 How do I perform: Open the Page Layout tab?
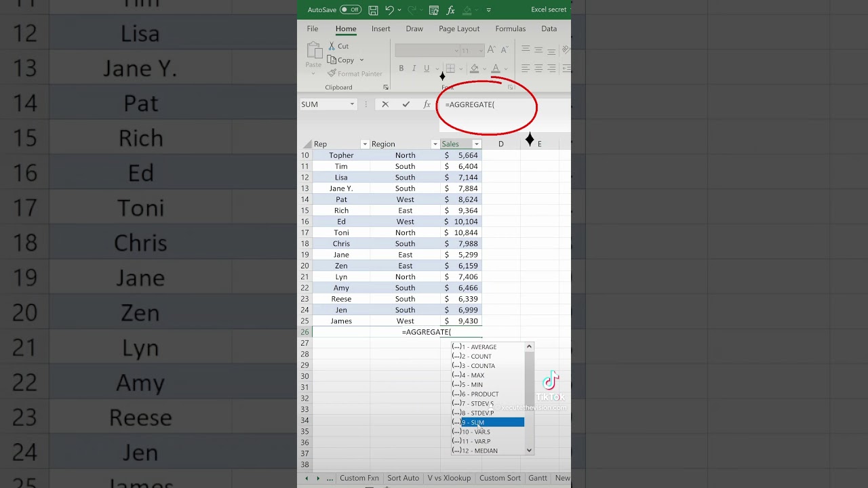click(x=459, y=28)
